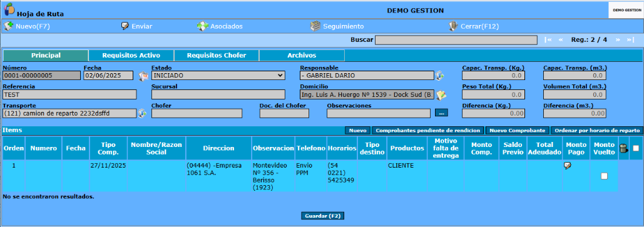Open the Requisitos Chofer tab
The image size is (644, 227).
[217, 56]
